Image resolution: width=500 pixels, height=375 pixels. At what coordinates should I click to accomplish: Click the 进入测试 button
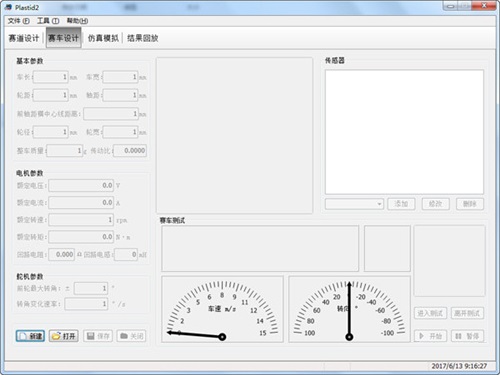coord(430,313)
